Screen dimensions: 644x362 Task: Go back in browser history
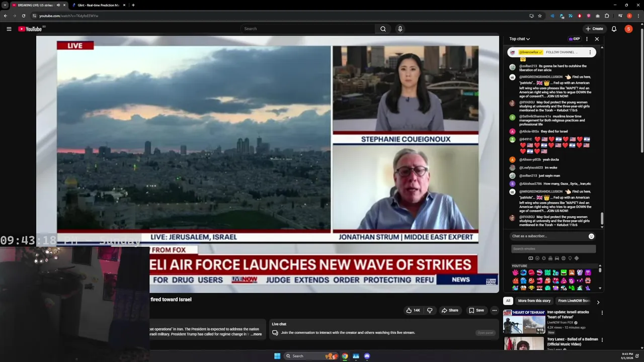[x=5, y=16]
